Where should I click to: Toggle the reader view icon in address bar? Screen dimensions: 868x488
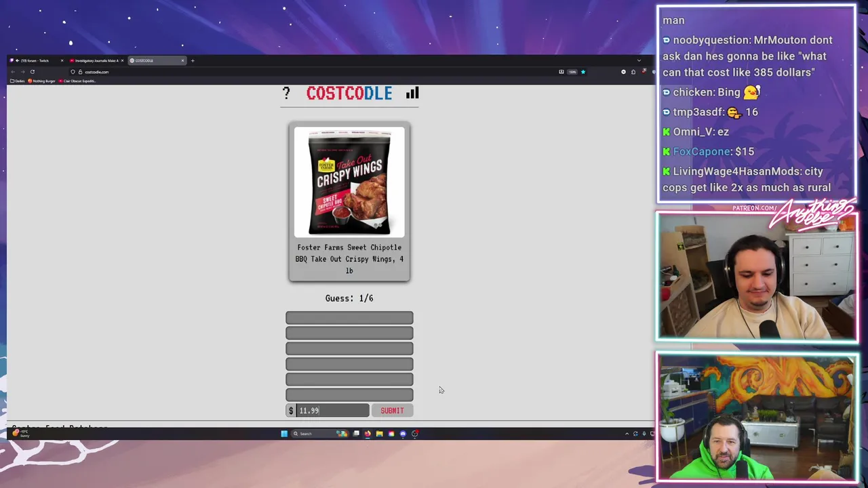point(561,72)
